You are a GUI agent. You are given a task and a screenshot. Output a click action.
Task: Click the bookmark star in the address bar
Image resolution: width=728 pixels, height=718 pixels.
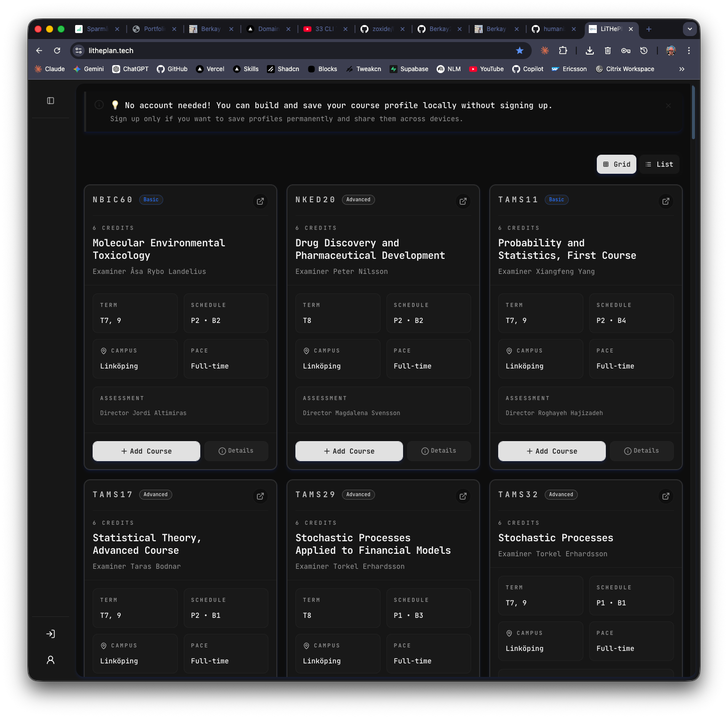point(520,50)
